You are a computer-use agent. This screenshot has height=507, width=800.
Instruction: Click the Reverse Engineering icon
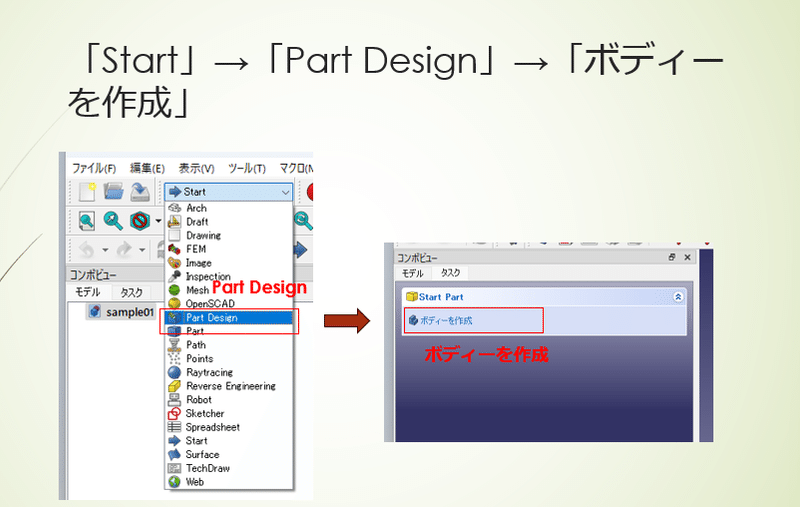point(174,386)
